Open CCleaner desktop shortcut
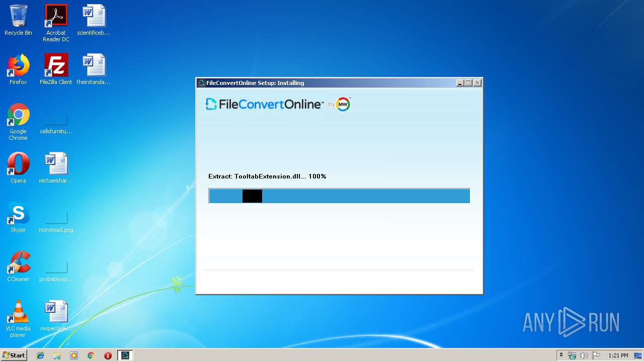Viewport: 644px width, 362px height. point(18,266)
